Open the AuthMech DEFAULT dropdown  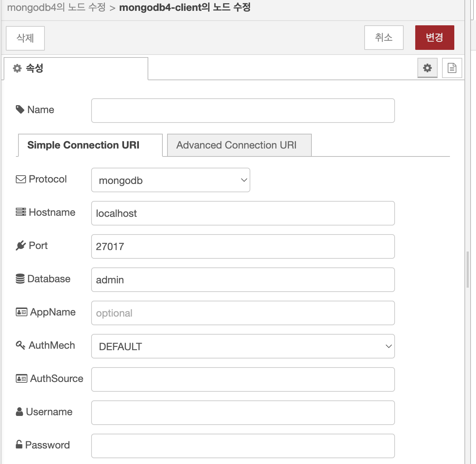point(243,346)
